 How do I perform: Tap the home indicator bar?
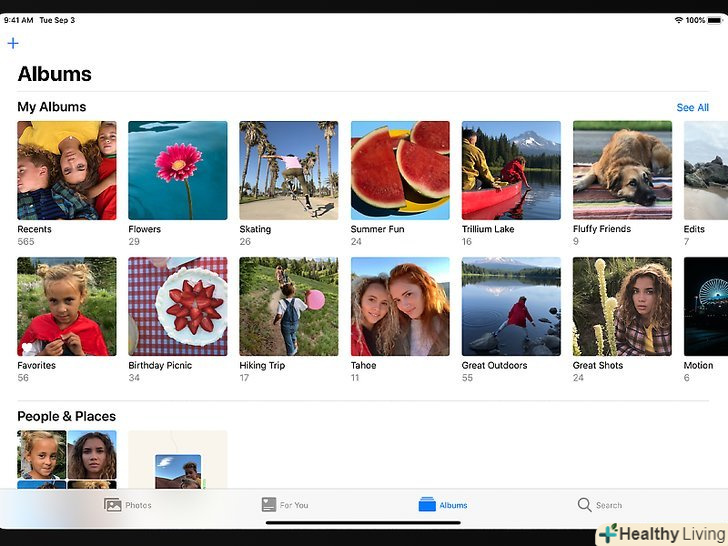pos(363,522)
